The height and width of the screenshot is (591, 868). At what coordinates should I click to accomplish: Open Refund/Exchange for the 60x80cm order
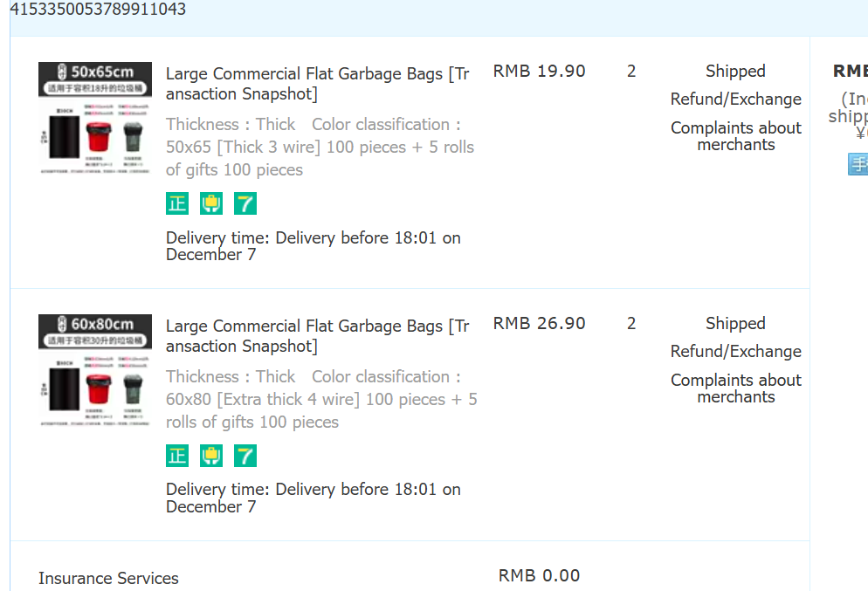click(735, 351)
